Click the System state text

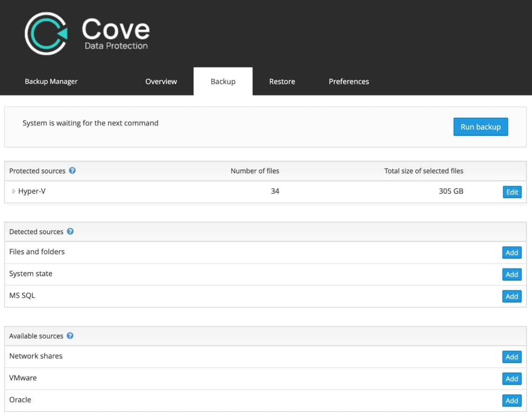point(30,274)
